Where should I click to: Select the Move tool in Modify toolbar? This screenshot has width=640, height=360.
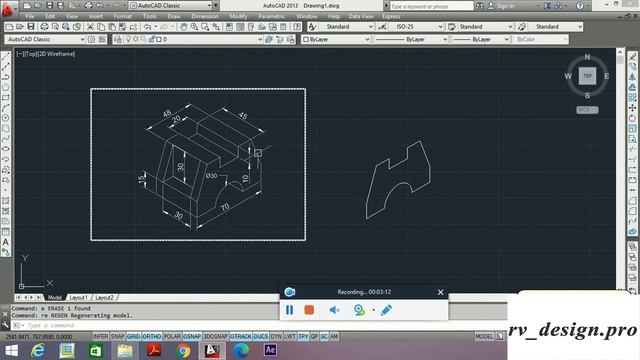[632, 108]
